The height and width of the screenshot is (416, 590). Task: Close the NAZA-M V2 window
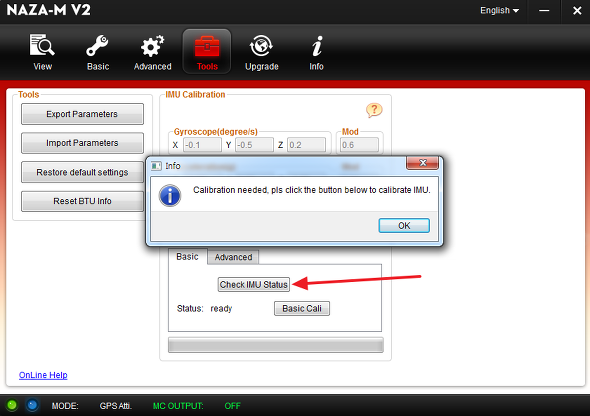click(x=577, y=11)
